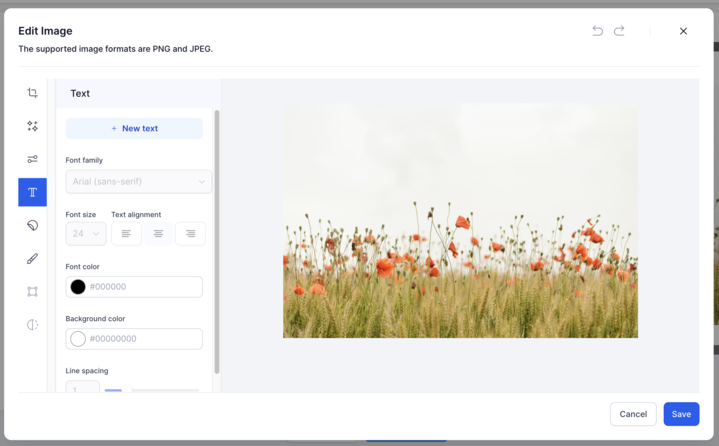
Task: Click the Text alignment label
Action: (x=136, y=215)
